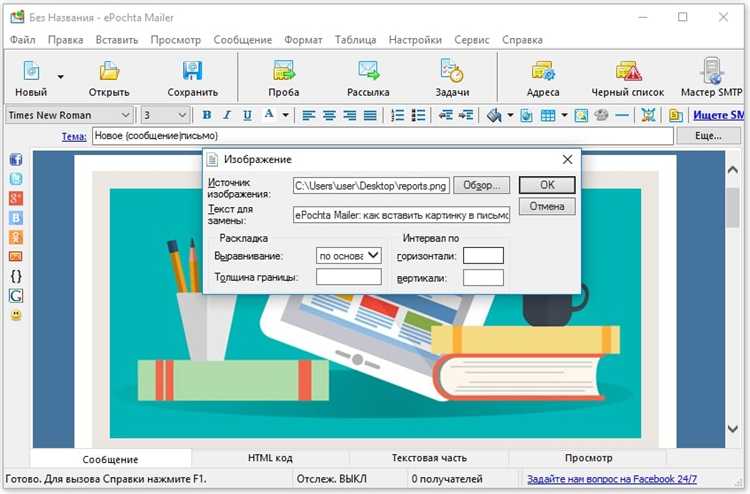Screen dimensions: 750x494
Task: Open the Выравнивание alignment dropdown
Action: (x=373, y=255)
